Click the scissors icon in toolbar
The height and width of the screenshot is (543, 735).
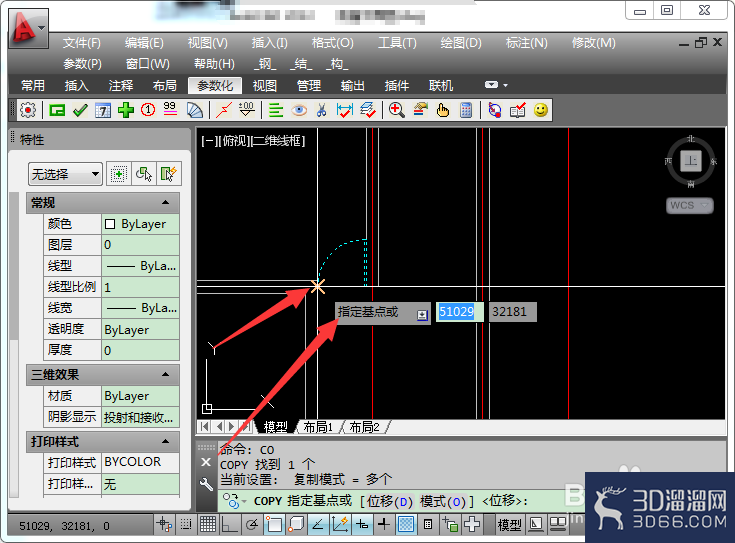pos(321,111)
